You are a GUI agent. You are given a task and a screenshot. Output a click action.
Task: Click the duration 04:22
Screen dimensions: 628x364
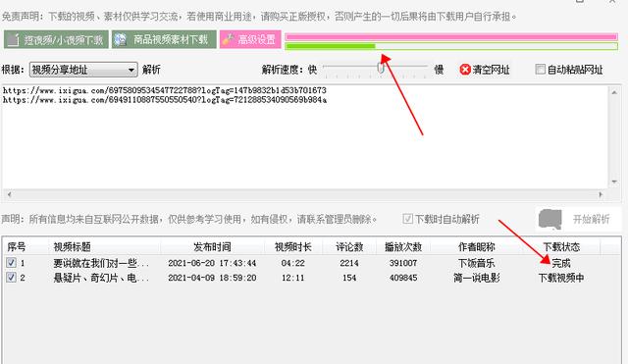293,263
